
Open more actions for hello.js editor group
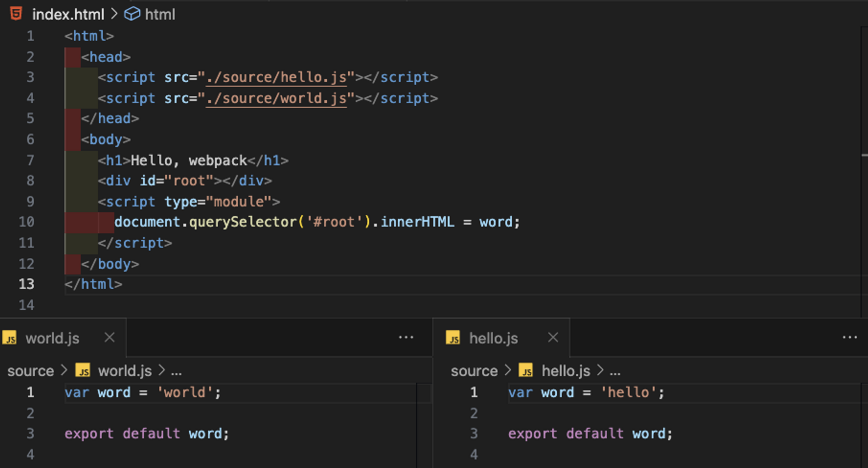(x=849, y=337)
